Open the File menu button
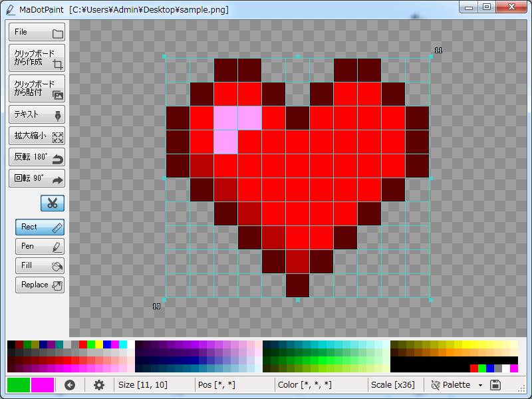This screenshot has width=532, height=399. click(37, 32)
